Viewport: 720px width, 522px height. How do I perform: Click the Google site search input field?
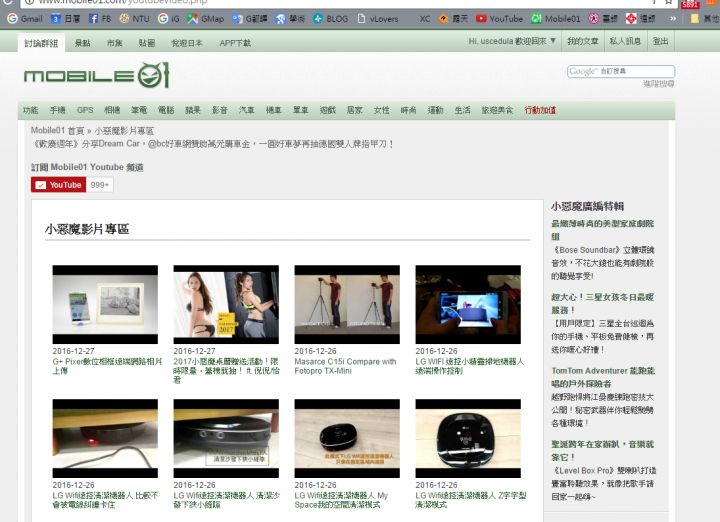tap(621, 72)
